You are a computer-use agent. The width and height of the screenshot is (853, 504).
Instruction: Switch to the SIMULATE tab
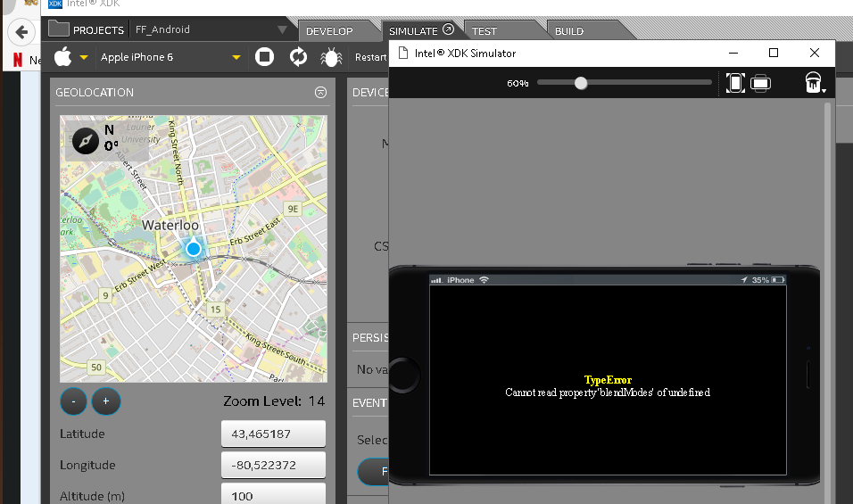[413, 31]
